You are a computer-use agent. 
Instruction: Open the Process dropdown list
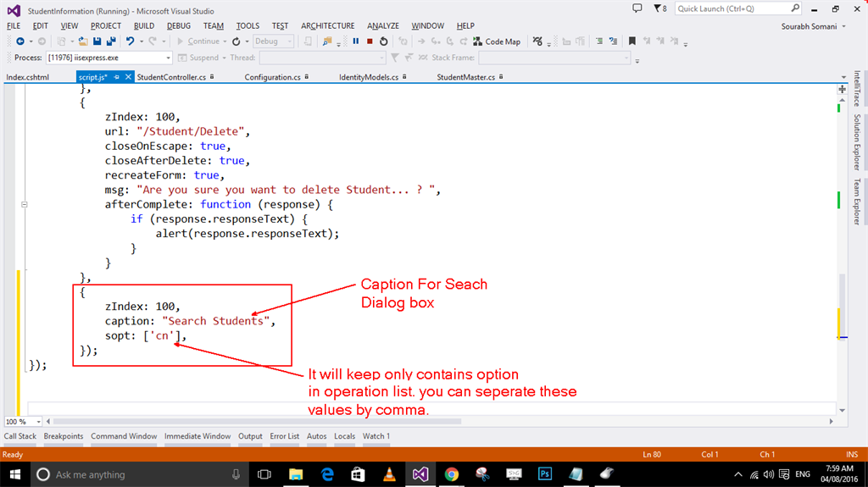[x=169, y=58]
